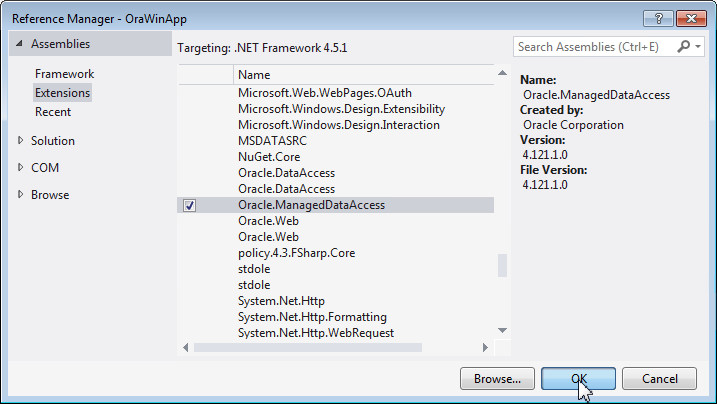
Task: Click the title bar help question mark
Action: (657, 19)
